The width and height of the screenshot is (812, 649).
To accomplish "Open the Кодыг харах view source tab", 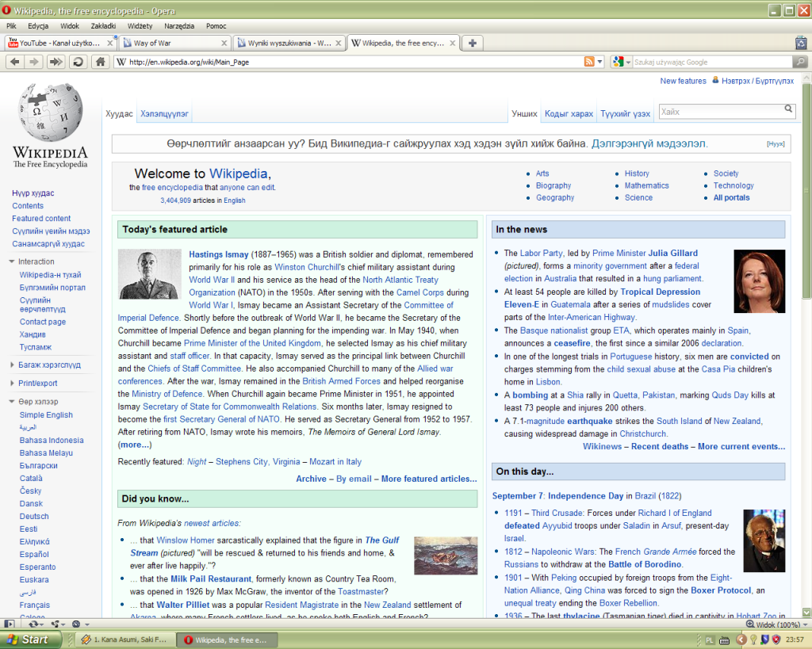I will pyautogui.click(x=569, y=114).
